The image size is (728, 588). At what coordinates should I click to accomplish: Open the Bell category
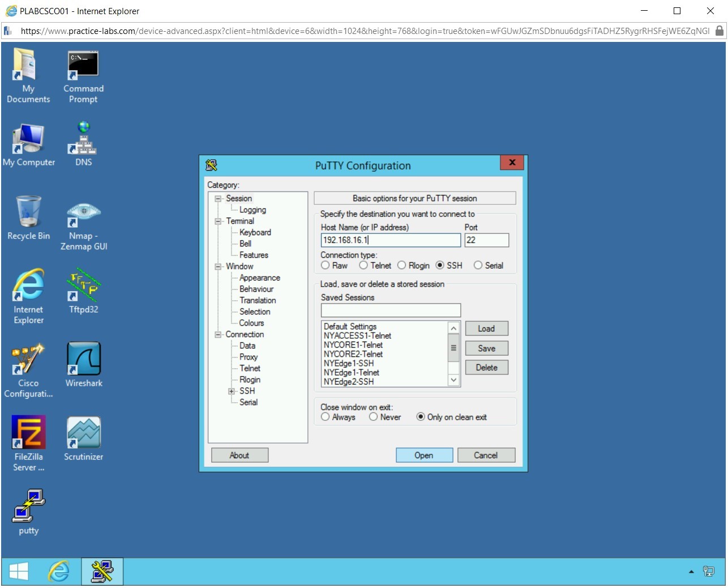point(245,244)
